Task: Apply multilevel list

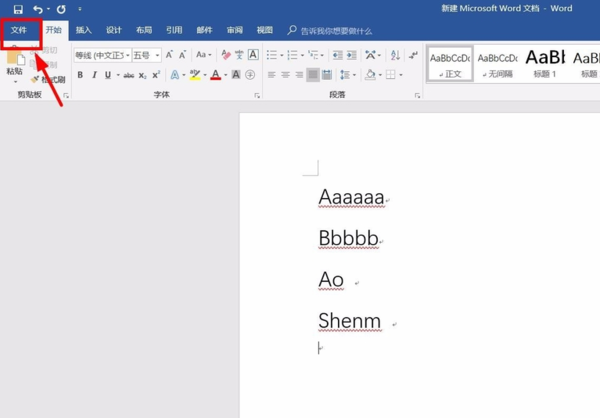Action: pyautogui.click(x=313, y=55)
